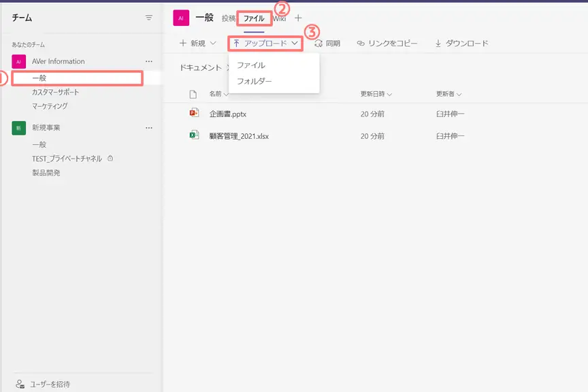The height and width of the screenshot is (392, 588).
Task: Select the 製品開発 channel
Action: 48,172
